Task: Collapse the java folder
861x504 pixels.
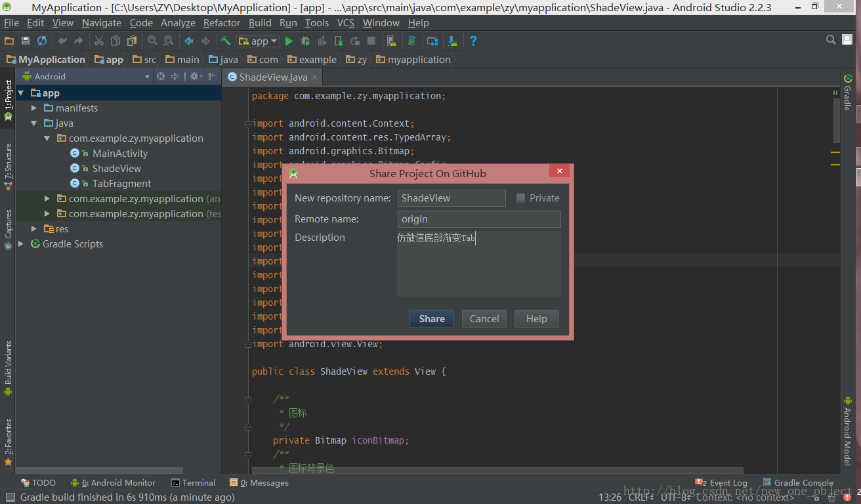Action: (x=34, y=123)
